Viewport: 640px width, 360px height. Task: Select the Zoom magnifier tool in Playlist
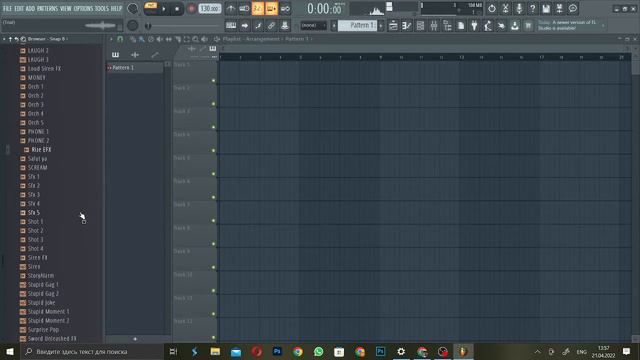[196, 39]
